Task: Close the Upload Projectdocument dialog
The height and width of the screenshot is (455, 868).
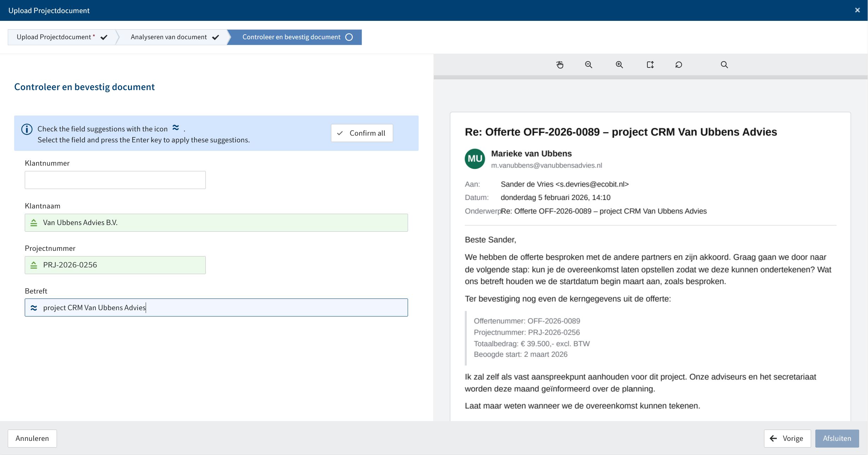Action: [x=857, y=10]
